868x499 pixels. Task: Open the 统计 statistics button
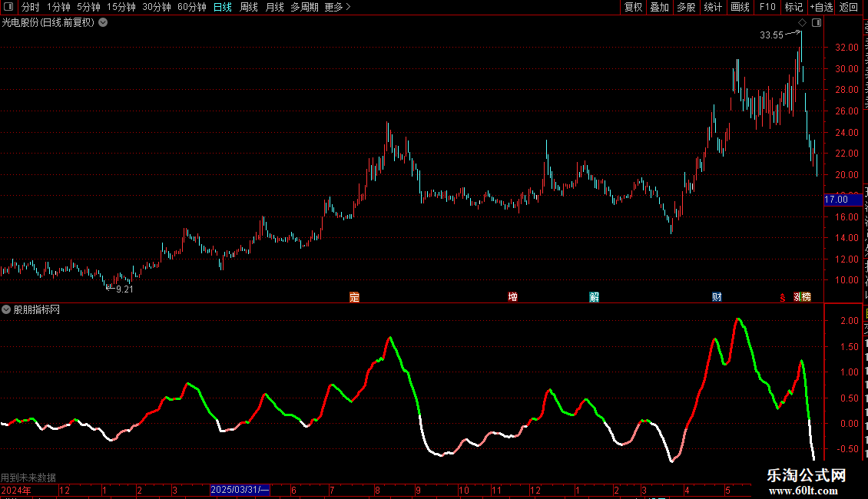[x=712, y=7]
